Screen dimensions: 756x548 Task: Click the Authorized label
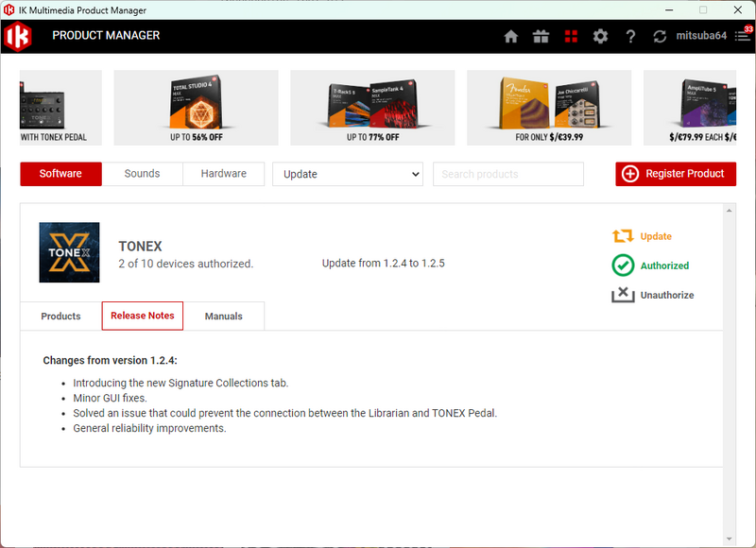(x=664, y=265)
